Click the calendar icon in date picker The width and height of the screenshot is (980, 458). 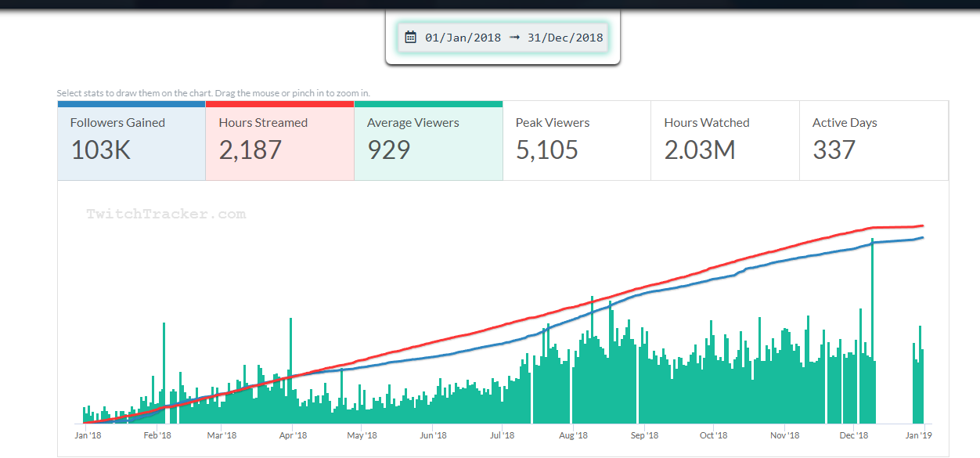click(410, 37)
